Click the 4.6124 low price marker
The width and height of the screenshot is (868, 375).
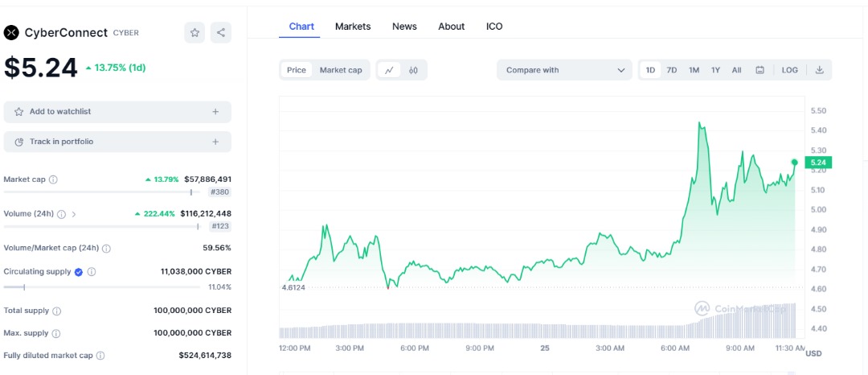tap(293, 287)
